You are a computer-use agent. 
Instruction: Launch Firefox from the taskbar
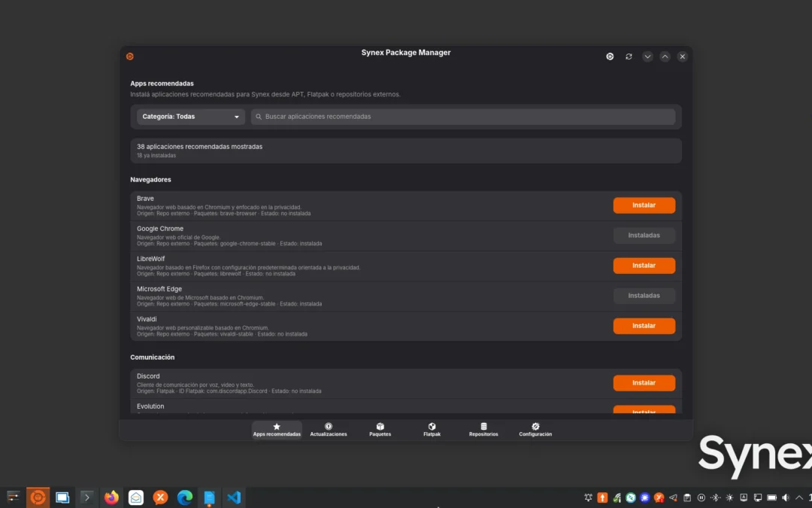tap(111, 497)
